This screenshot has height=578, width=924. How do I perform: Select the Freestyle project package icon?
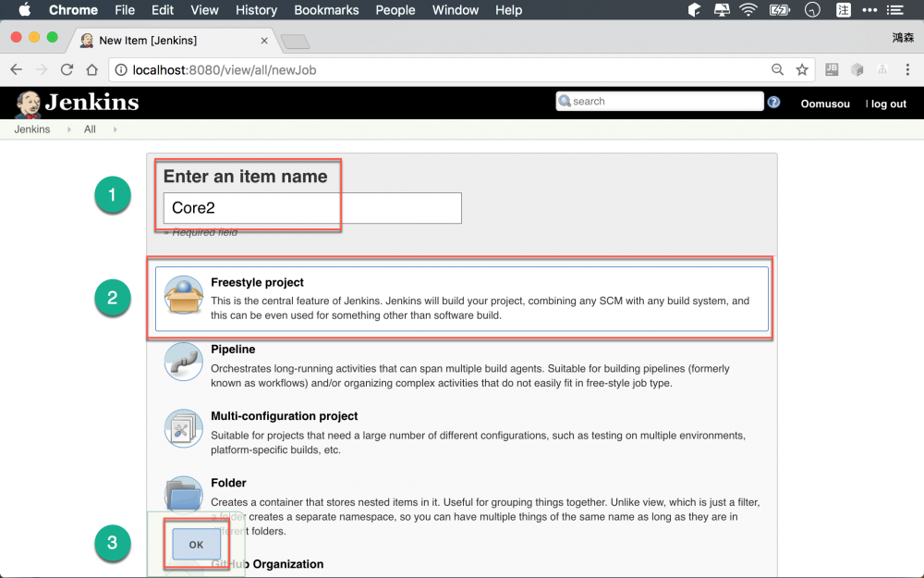coord(183,296)
